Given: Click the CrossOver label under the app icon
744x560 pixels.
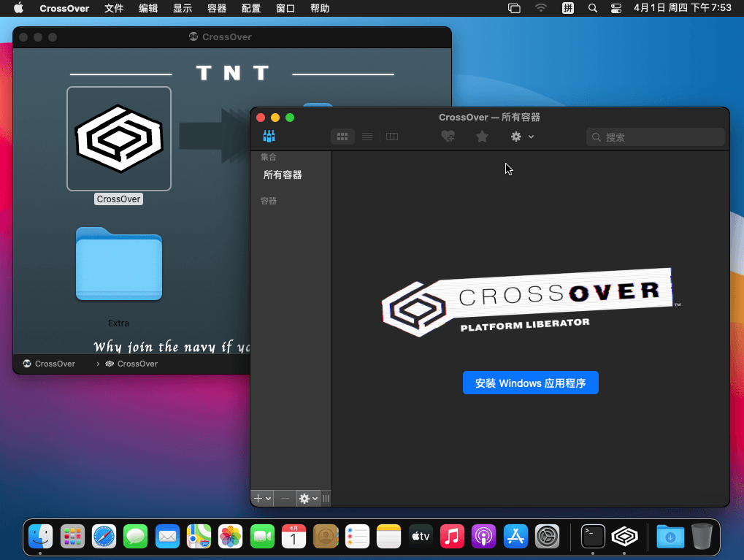Looking at the screenshot, I should (x=118, y=199).
